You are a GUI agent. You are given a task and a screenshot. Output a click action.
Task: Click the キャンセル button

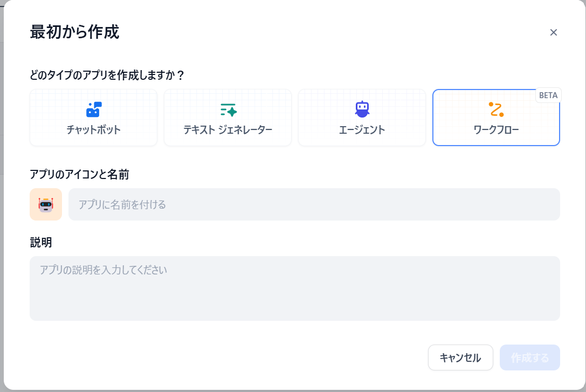coord(460,357)
